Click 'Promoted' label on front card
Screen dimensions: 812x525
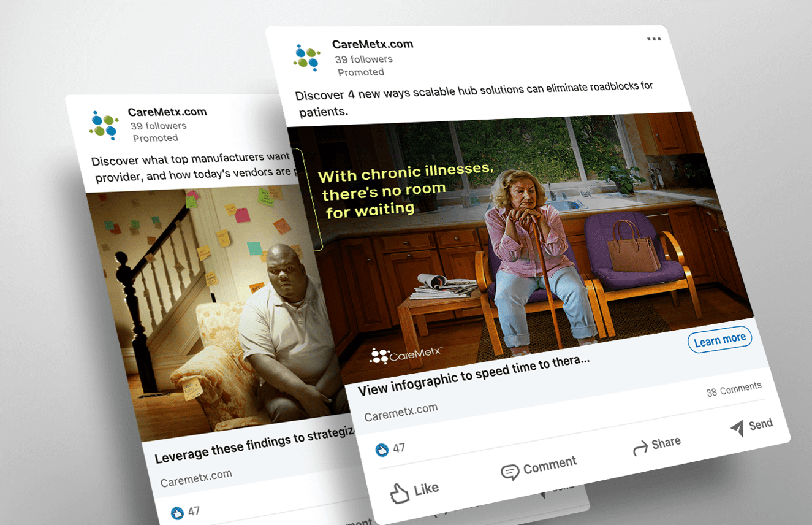tap(361, 72)
